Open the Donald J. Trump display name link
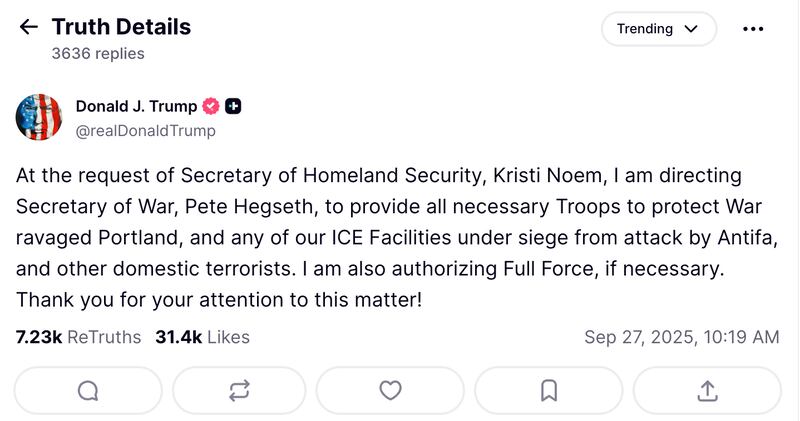This screenshot has height=421, width=800. pyautogui.click(x=136, y=106)
